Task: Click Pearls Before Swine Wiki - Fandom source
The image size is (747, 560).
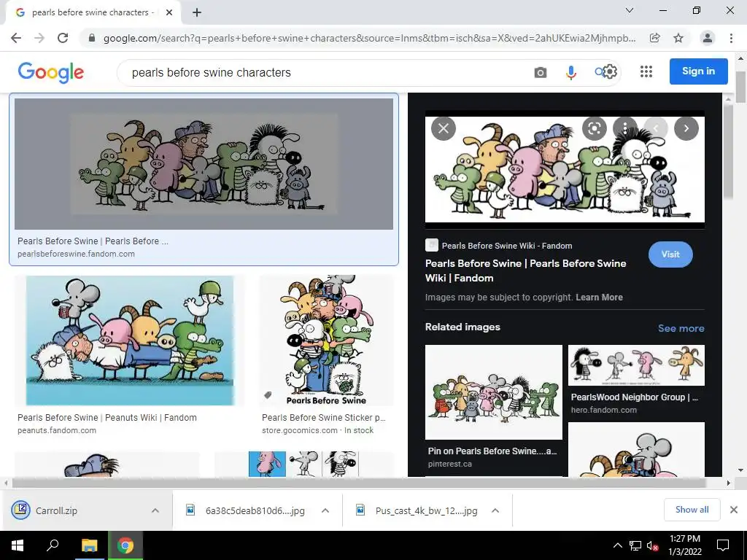Action: 506,246
